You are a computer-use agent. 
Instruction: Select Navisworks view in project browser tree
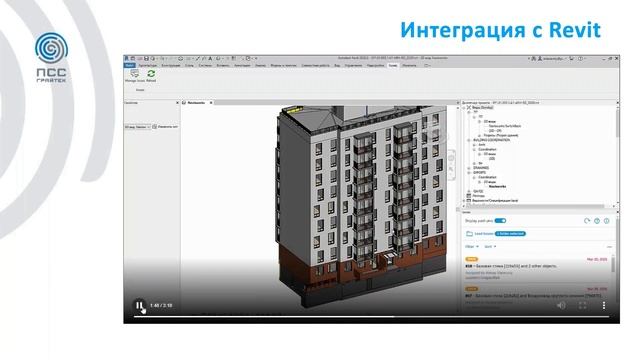pyautogui.click(x=498, y=187)
